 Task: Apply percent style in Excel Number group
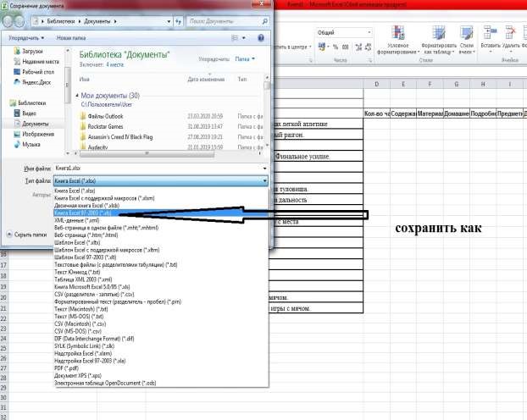click(x=335, y=47)
